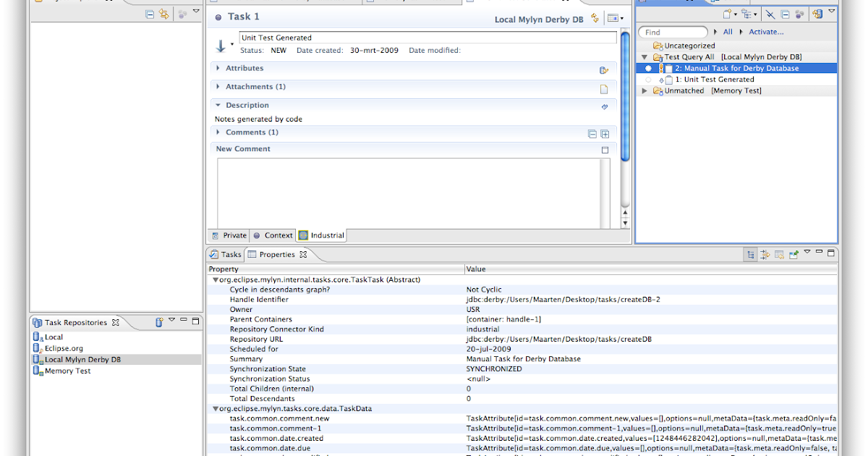Synchronize changed tasks with repository icon
Screen dimensions: 868x456
(818, 13)
